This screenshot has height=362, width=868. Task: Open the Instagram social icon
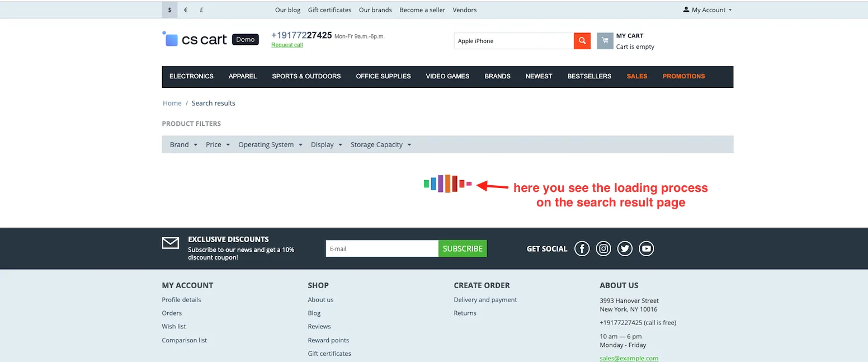coord(603,248)
